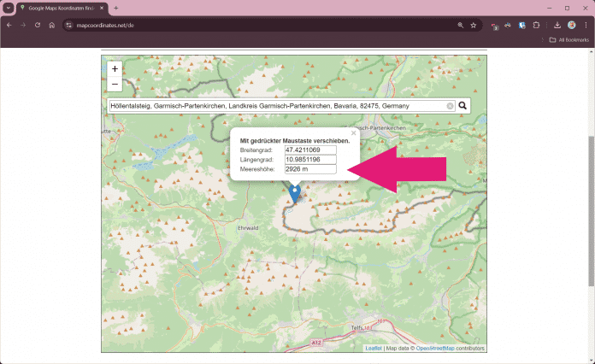Open the OpenStreetMap contributors link

pyautogui.click(x=435, y=348)
